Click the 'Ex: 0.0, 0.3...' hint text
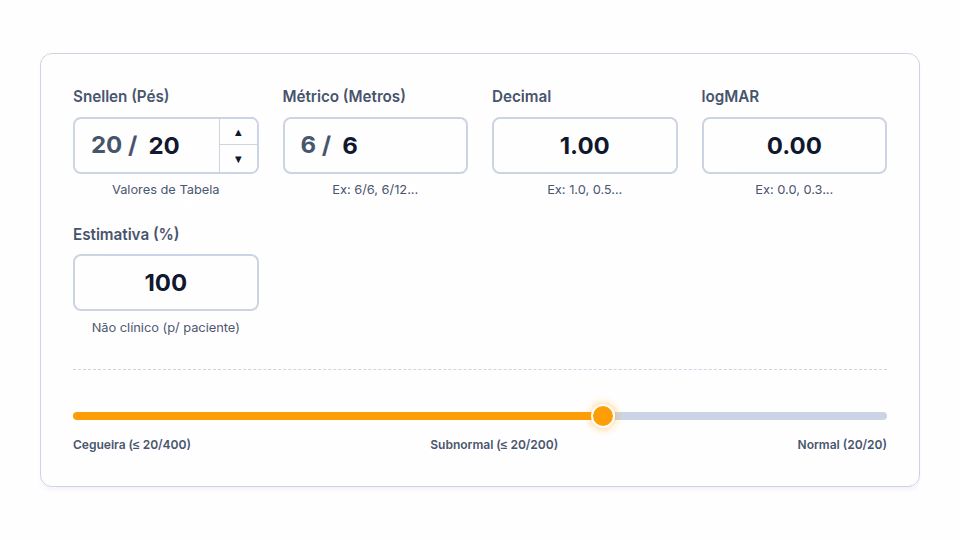Viewport: 960px width, 540px height. [794, 190]
